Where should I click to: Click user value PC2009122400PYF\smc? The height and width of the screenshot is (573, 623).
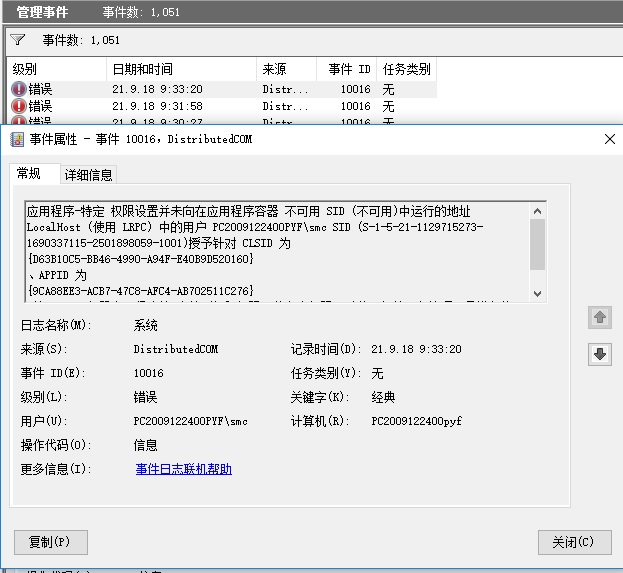tap(190, 421)
